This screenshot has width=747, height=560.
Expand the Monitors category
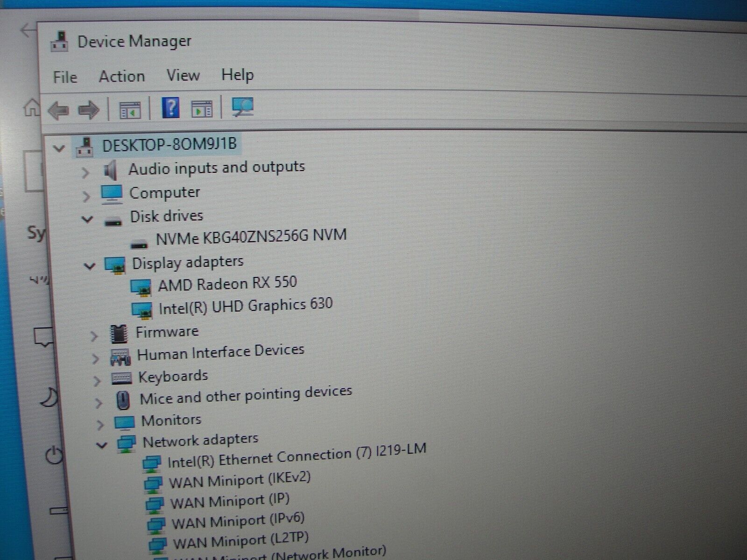click(100, 425)
